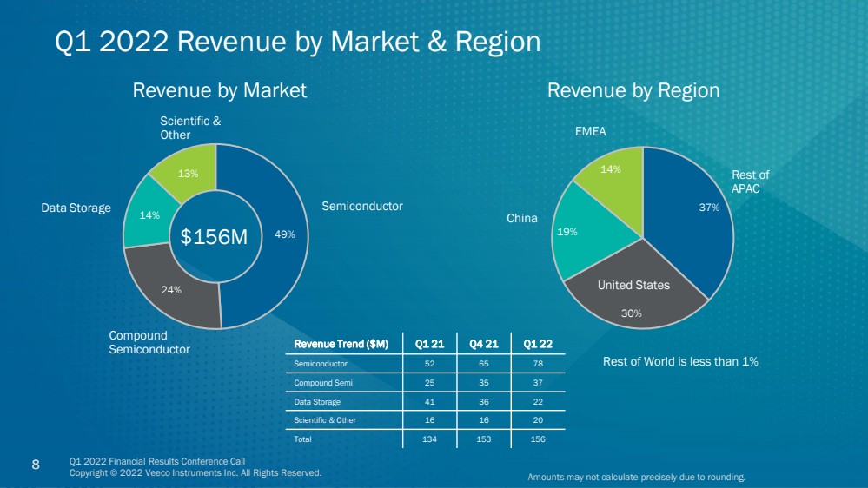Viewport: 868px width, 488px height.
Task: Click the 'Revenue Trend ($M)' table header
Action: (341, 344)
